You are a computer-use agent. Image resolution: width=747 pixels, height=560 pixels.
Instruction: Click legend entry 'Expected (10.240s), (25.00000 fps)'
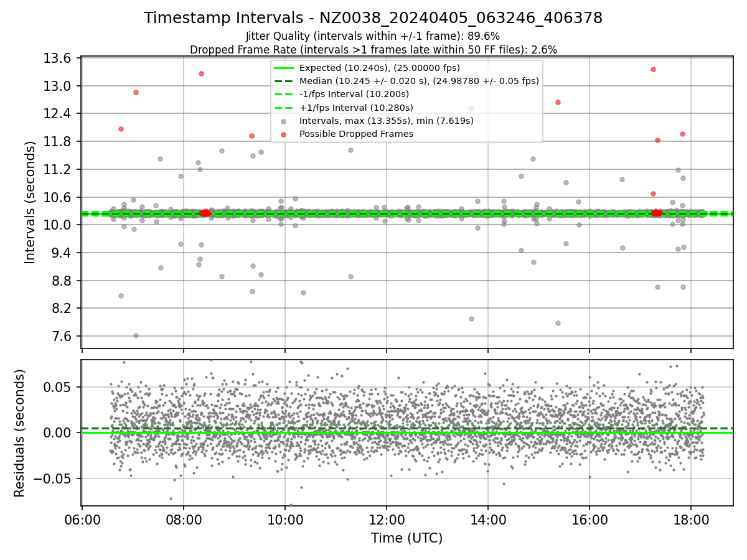[380, 68]
